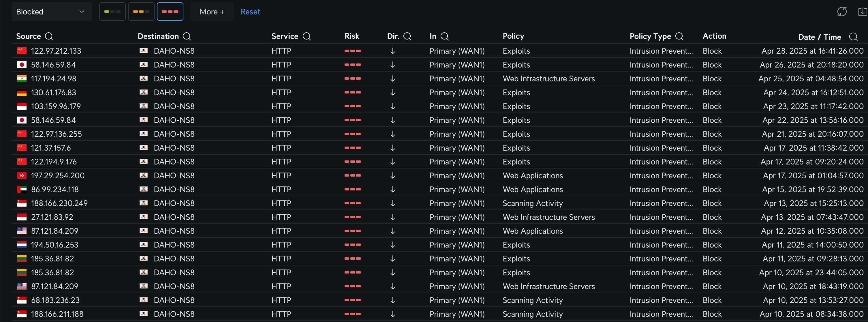
Task: Expand the More + filter options
Action: [212, 12]
